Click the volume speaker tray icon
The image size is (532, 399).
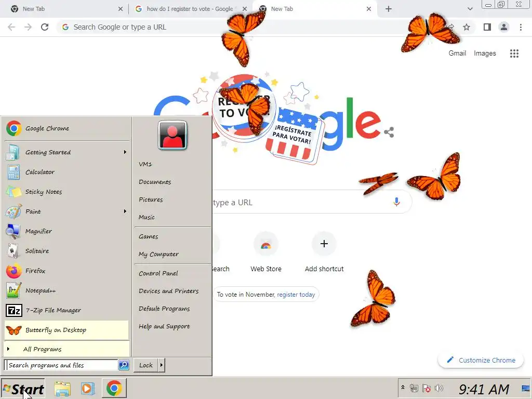(x=438, y=388)
